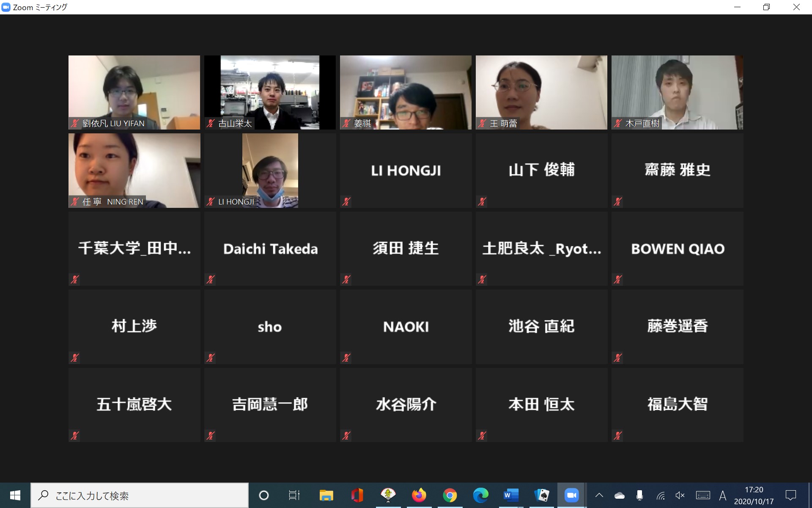Click muted mic icon on 須田 捷生 tile
Screen dimensions: 812x508
(x=346, y=279)
